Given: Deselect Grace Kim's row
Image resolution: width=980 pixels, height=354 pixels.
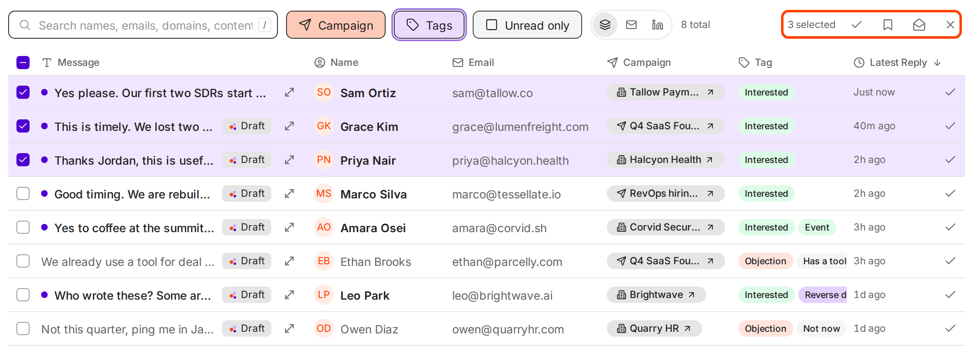Looking at the screenshot, I should [x=23, y=126].
